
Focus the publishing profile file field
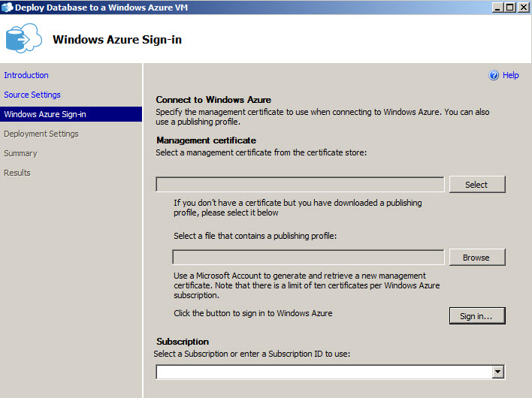tap(308, 258)
